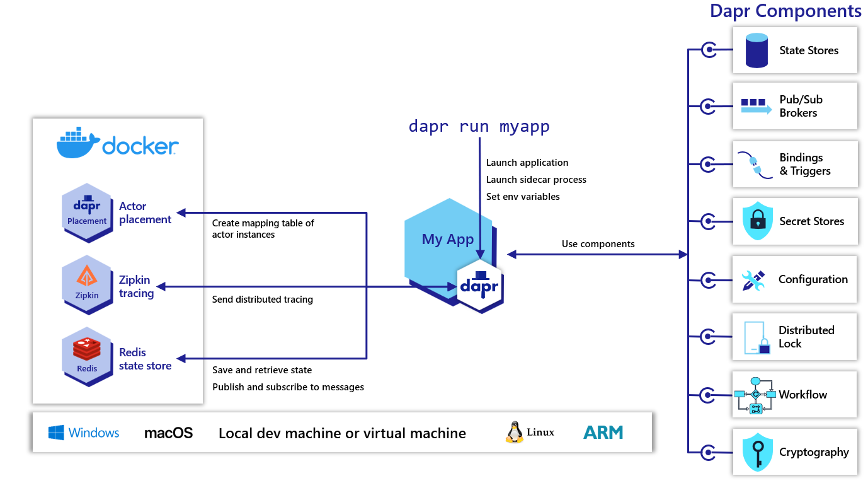Click the Workflow diagram icon
868x483 pixels.
point(755,394)
